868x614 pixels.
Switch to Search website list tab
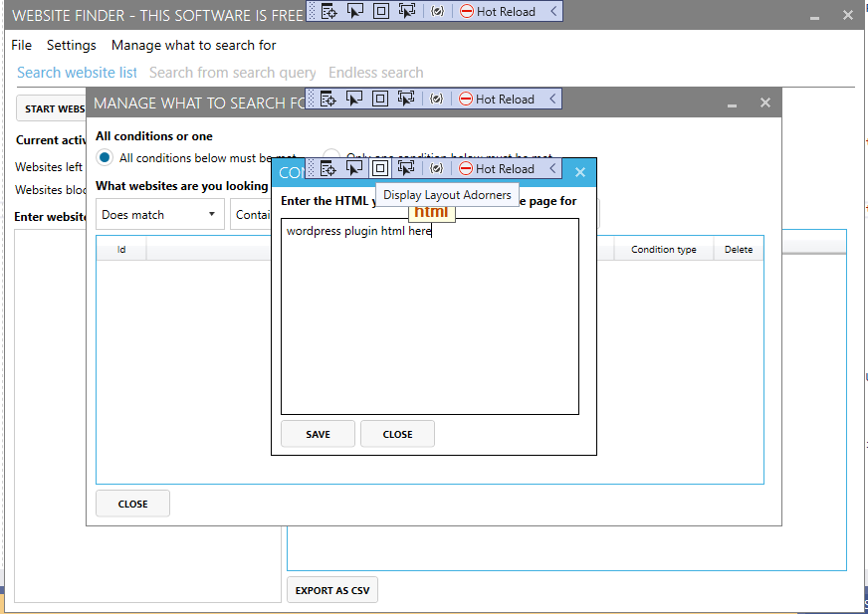click(77, 73)
